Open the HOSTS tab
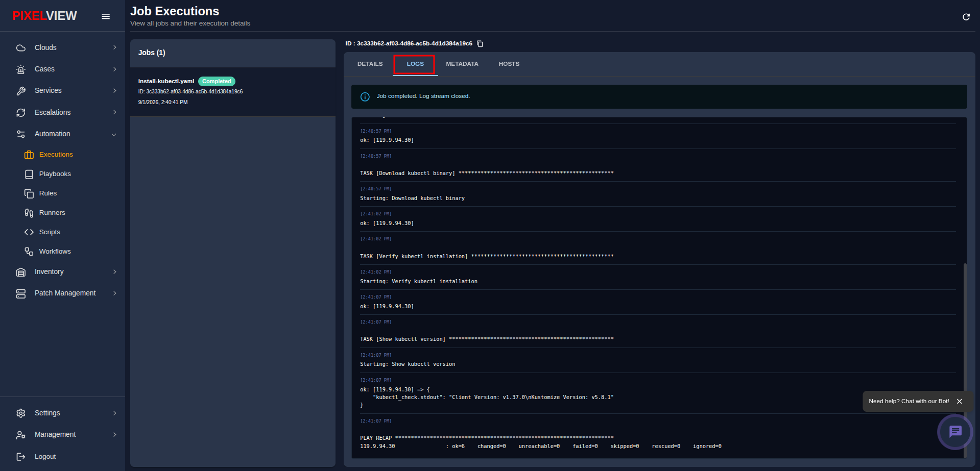The image size is (980, 471). coord(509,64)
